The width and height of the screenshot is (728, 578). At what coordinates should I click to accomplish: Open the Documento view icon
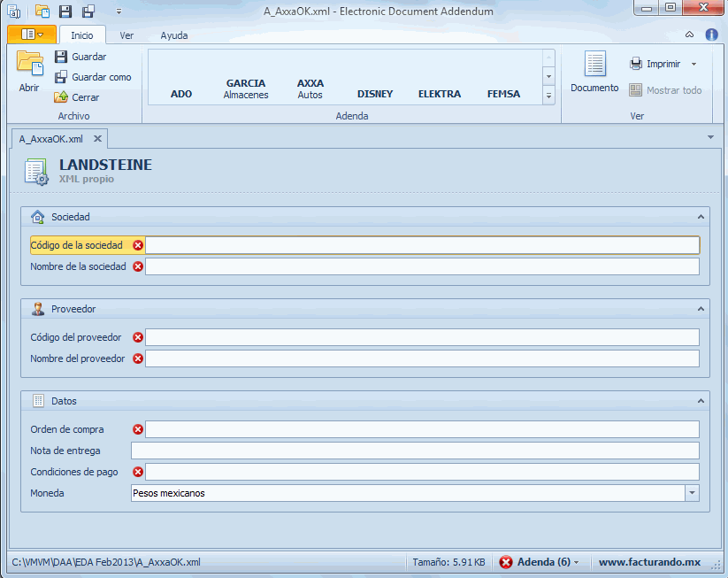(594, 66)
